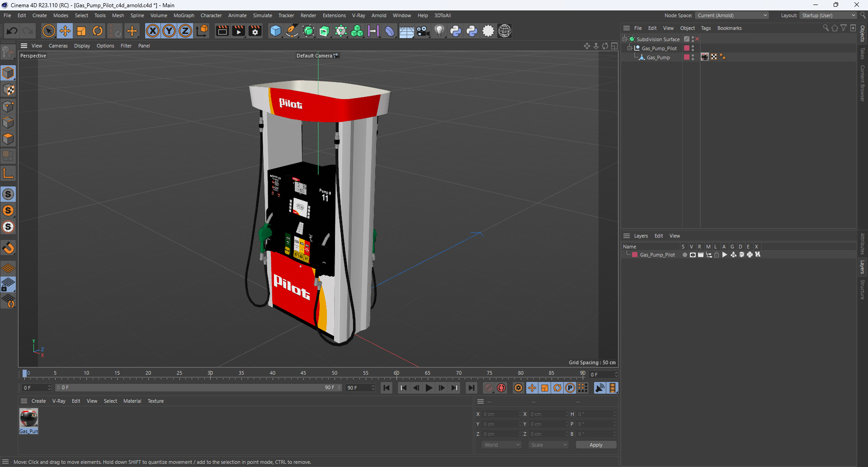Add a Floor grid object icon
This screenshot has height=467, width=868.
click(x=406, y=31)
